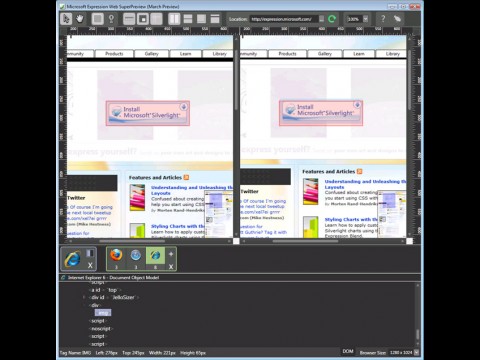Click RSS feed icon in left pane
The height and width of the screenshot is (360, 480).
click(x=186, y=177)
